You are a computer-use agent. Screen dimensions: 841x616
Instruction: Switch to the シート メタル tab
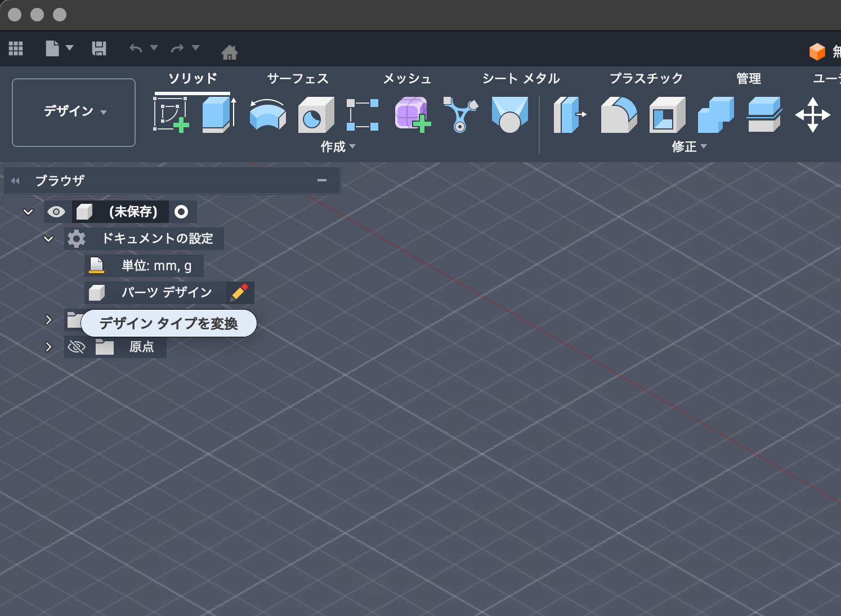(x=521, y=78)
